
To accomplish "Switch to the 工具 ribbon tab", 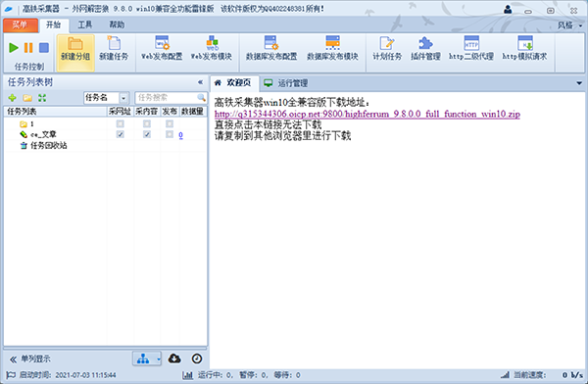I will click(85, 24).
